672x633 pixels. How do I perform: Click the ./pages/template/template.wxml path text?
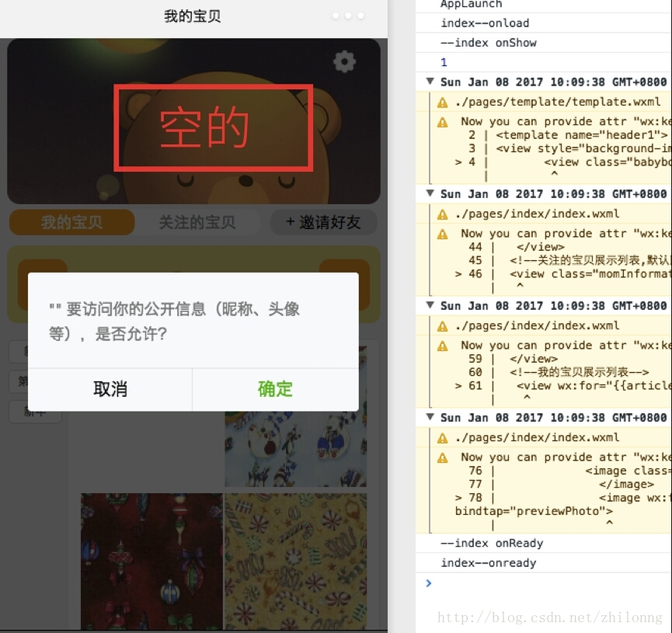coord(558,102)
